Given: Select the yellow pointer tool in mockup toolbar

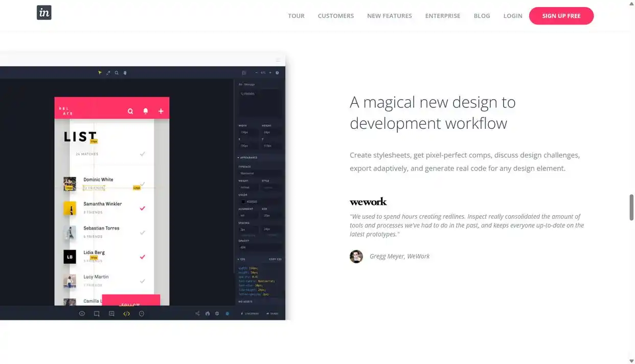Looking at the screenshot, I should click(x=100, y=73).
